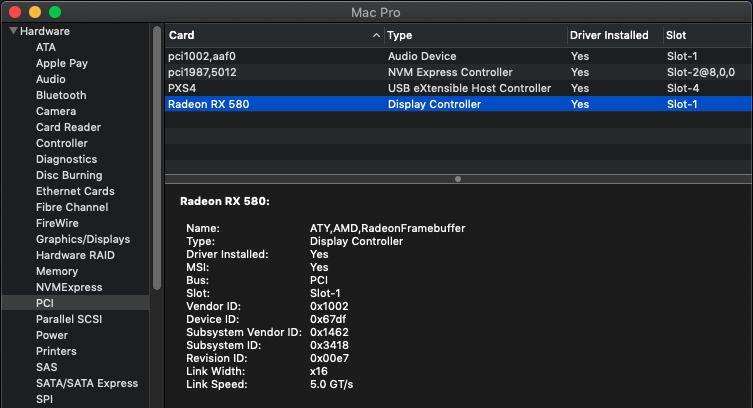Select the pci1002,aaf0 Audio Device row
The image size is (753, 408).
(x=458, y=56)
